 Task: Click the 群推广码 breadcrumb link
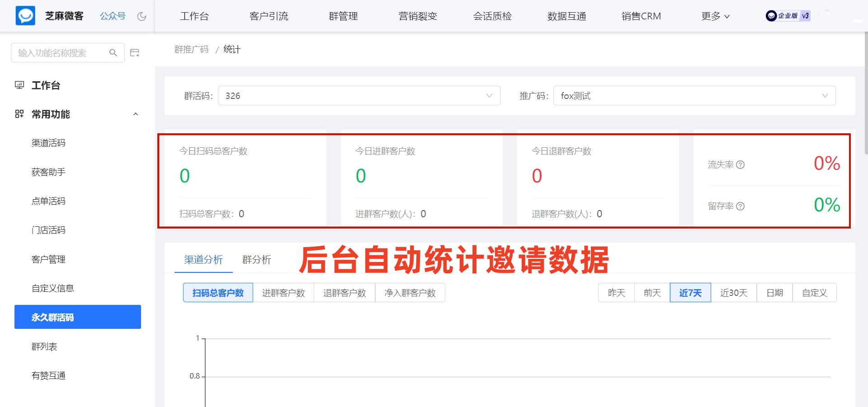coord(192,49)
